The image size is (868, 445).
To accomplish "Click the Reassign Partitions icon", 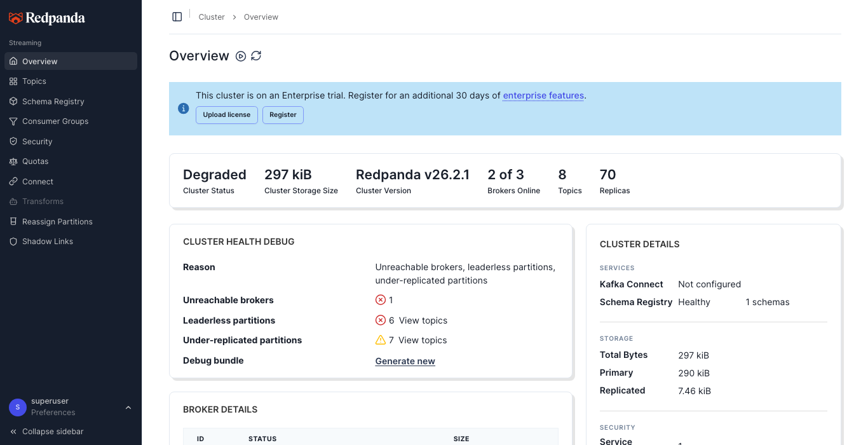I will tap(13, 222).
